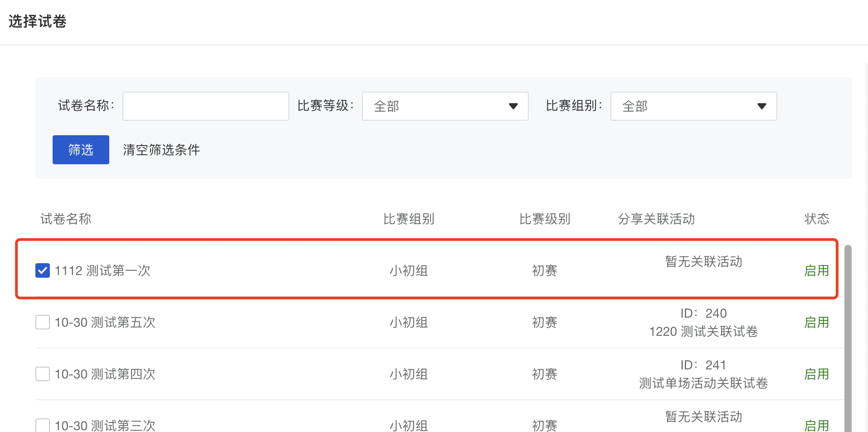868x432 pixels.
Task: Uncheck the 1112 测试第一次 checkbox
Action: pyautogui.click(x=43, y=270)
